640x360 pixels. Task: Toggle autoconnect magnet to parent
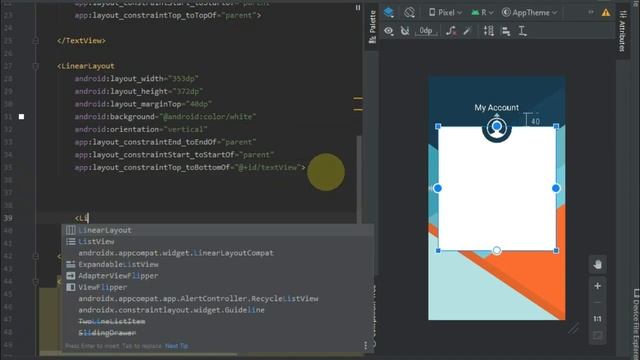click(x=404, y=31)
